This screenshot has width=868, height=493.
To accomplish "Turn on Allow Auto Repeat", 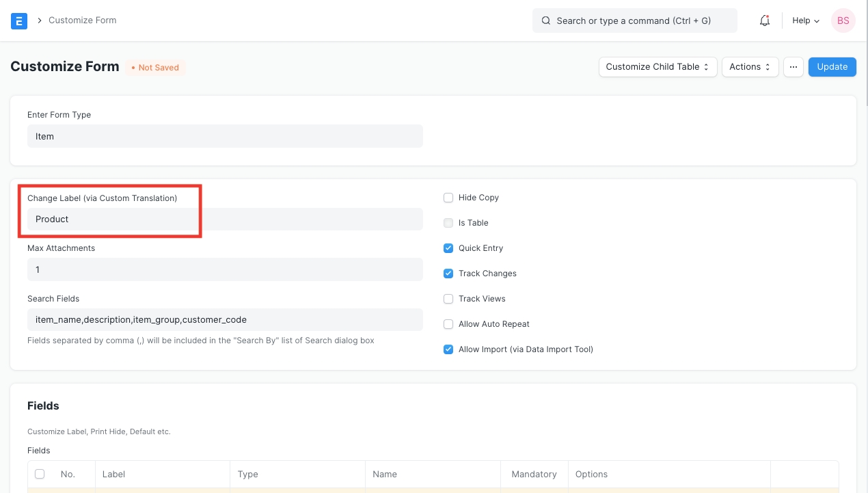I will [x=448, y=324].
